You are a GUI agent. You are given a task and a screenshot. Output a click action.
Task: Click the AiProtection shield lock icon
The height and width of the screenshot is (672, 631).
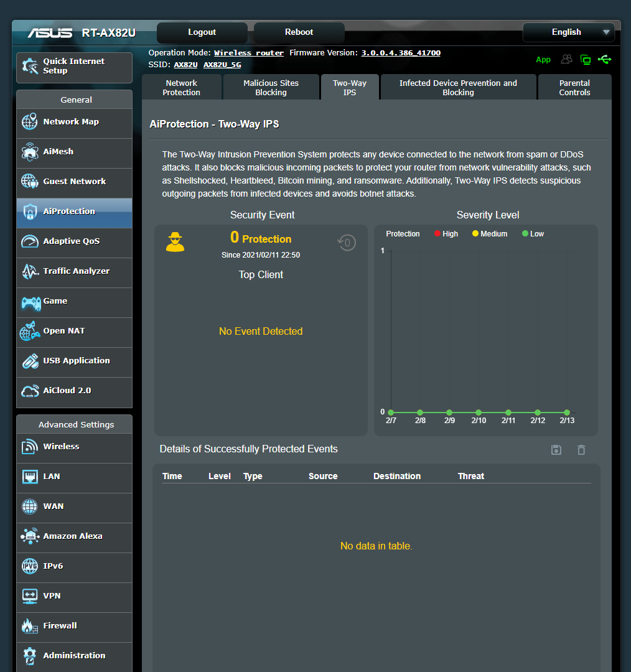(30, 212)
